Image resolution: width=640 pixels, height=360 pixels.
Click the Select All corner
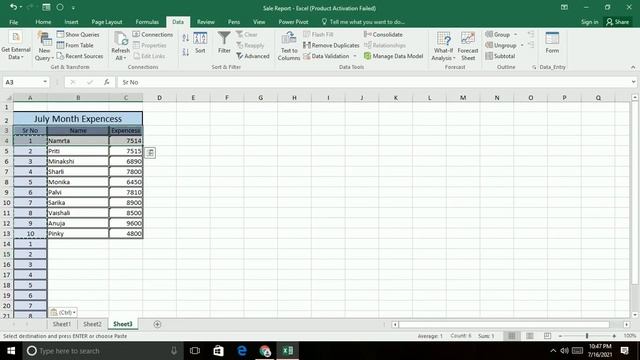click(x=8, y=98)
